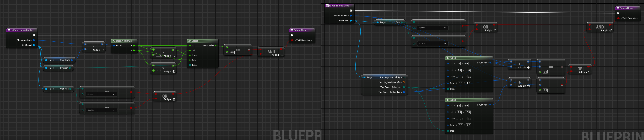Open Gunship dropdown in Is Valid Force Move graph

[x=432, y=44]
